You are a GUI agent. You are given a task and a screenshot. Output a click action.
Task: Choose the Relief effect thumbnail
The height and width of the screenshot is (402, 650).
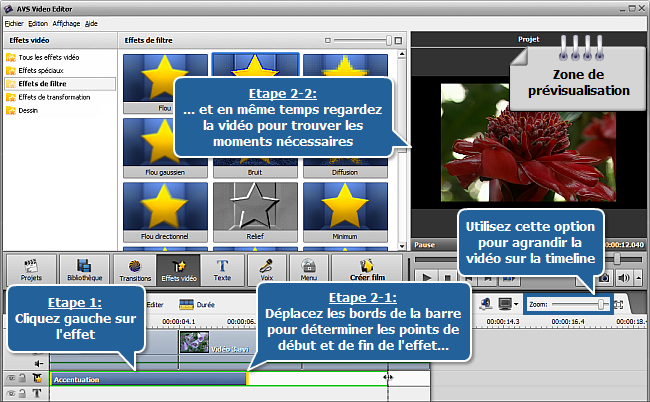255,212
